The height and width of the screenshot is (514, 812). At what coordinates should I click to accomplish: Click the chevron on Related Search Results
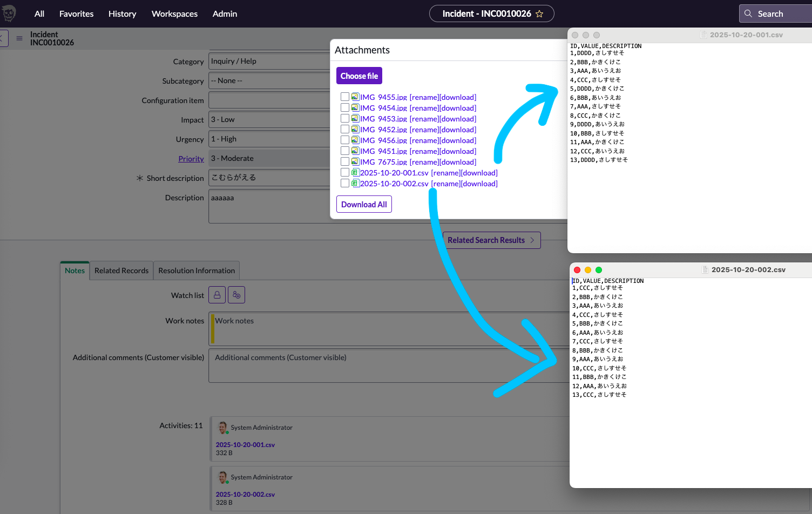click(x=532, y=240)
